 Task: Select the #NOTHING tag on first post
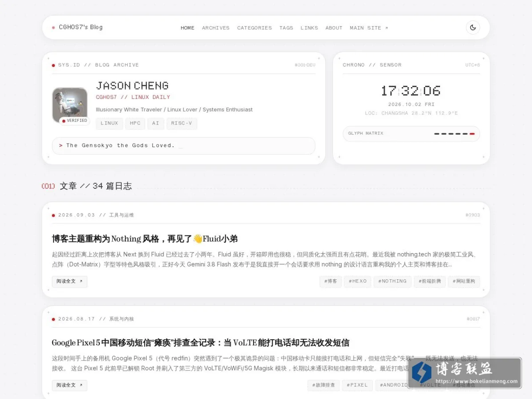tap(392, 282)
